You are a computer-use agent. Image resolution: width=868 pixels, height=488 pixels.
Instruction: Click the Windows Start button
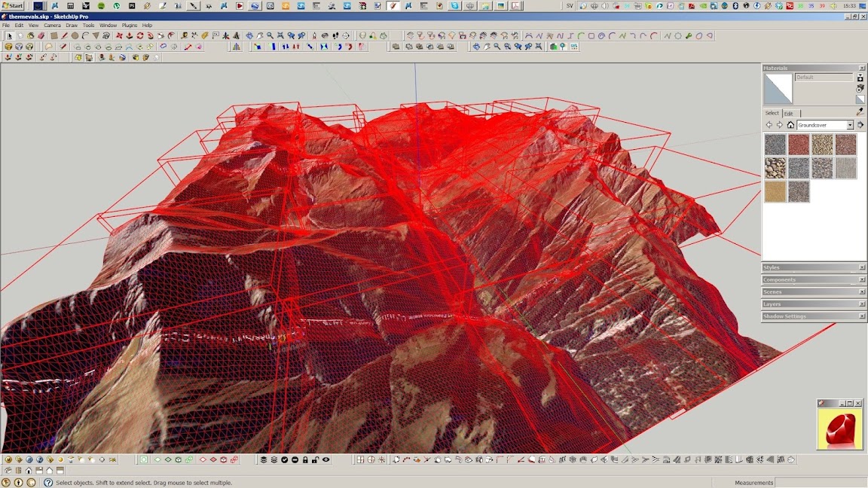click(13, 5)
